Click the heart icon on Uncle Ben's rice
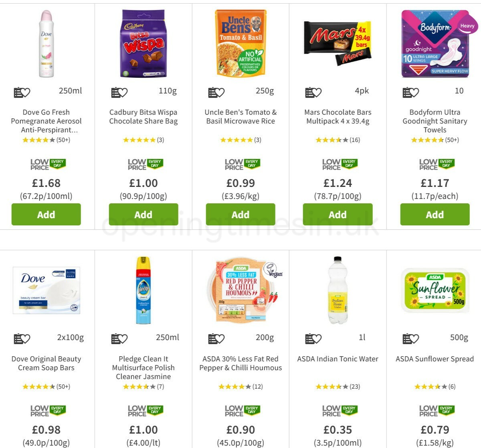The image size is (481, 448). click(220, 92)
